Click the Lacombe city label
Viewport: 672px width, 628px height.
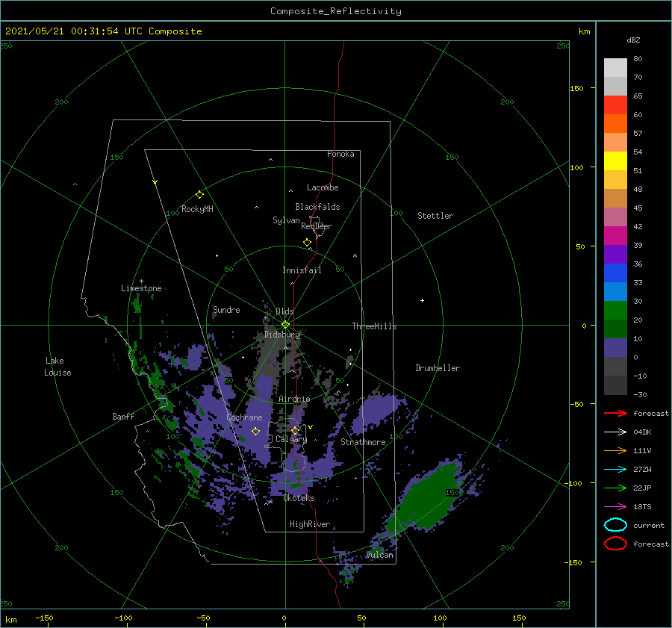pos(323,187)
